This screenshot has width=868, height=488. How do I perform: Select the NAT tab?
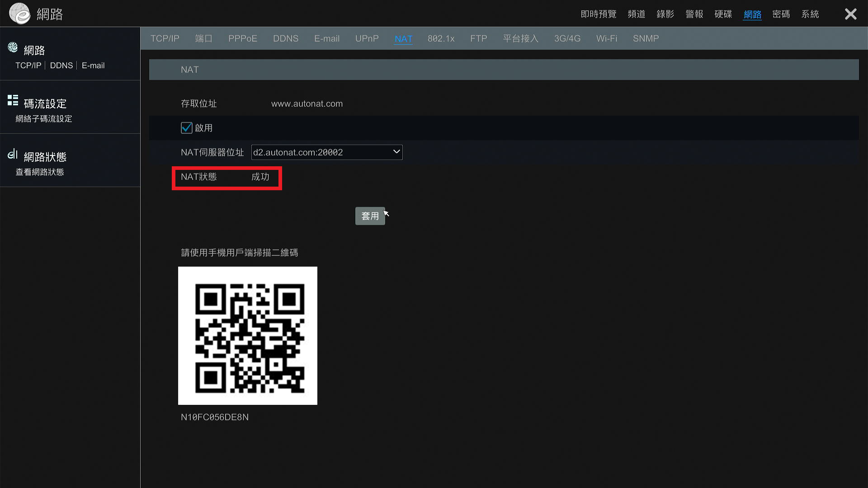coord(403,39)
